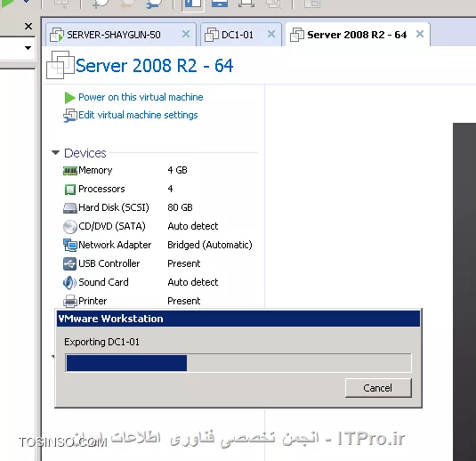The width and height of the screenshot is (476, 461).
Task: Click the USB Controller icon
Action: (x=69, y=264)
